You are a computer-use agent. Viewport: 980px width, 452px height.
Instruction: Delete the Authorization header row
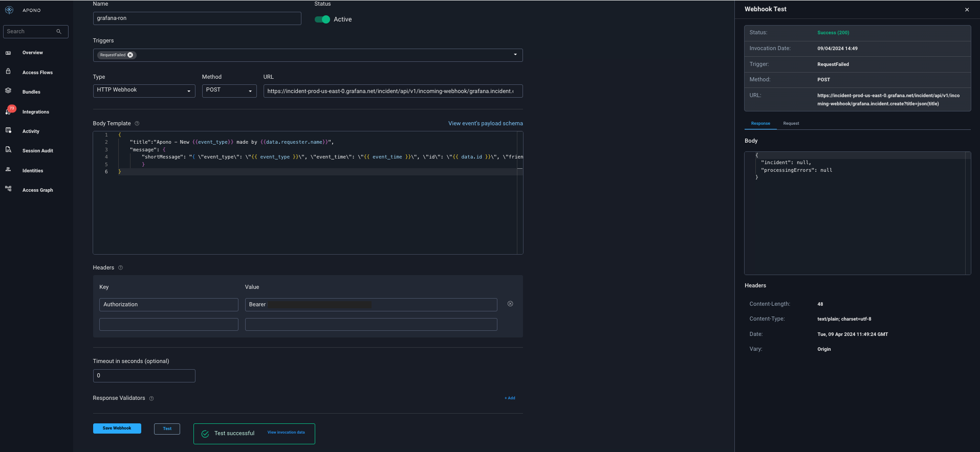(510, 304)
